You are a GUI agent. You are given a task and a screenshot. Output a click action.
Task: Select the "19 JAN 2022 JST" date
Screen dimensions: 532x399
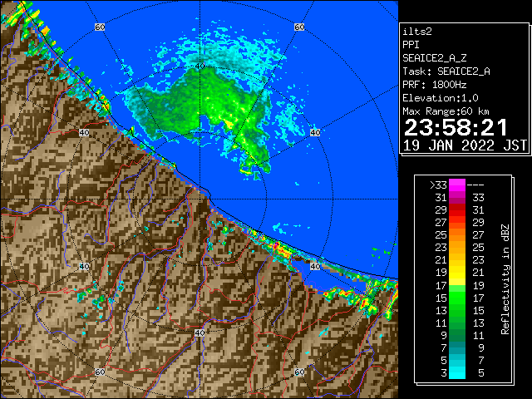click(465, 145)
